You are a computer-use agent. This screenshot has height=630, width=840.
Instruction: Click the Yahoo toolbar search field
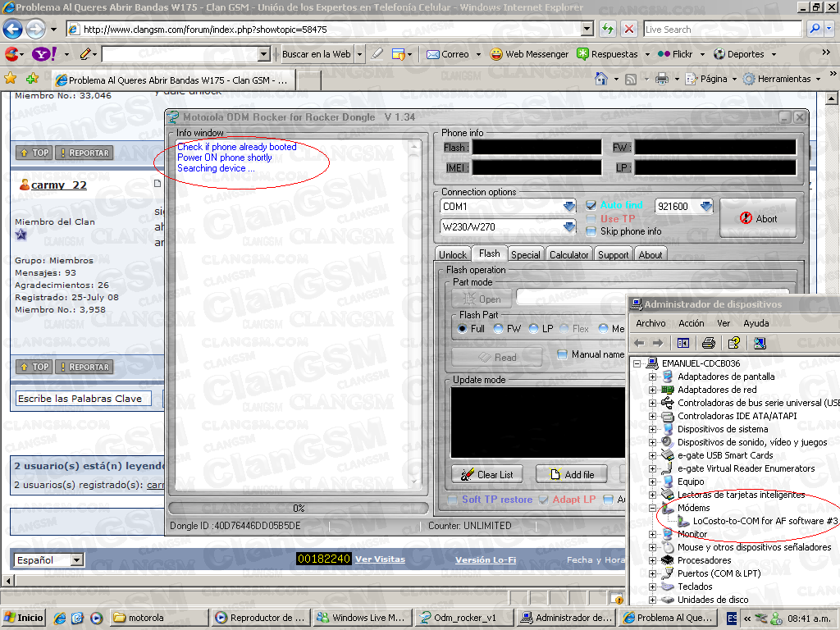tap(180, 54)
